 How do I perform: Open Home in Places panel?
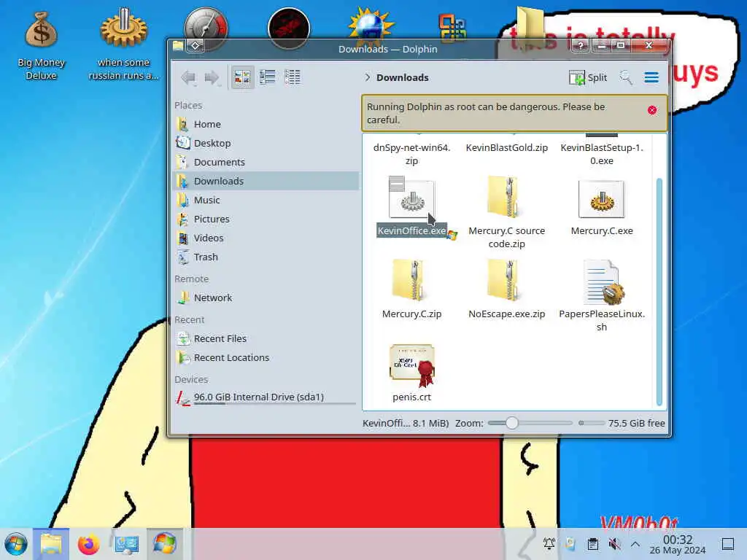point(266,124)
